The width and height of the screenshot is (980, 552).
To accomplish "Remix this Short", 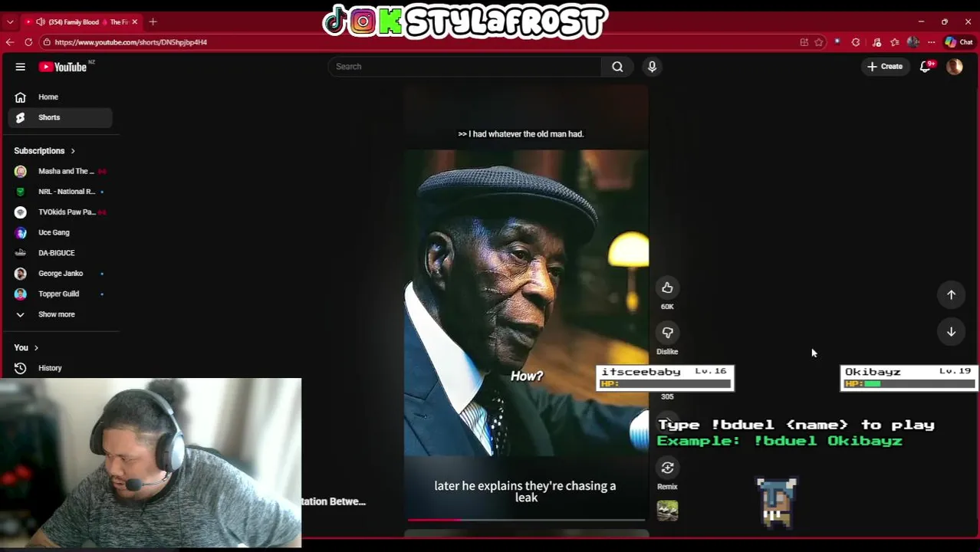I will [667, 468].
